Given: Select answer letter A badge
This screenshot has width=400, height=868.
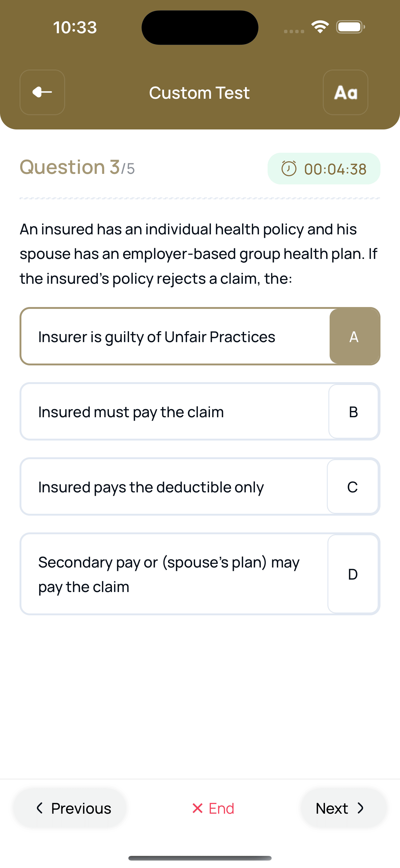Looking at the screenshot, I should [354, 336].
